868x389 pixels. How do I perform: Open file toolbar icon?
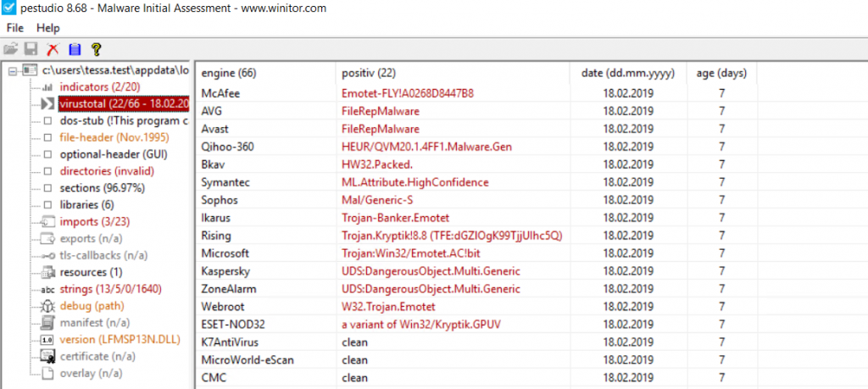(10, 49)
